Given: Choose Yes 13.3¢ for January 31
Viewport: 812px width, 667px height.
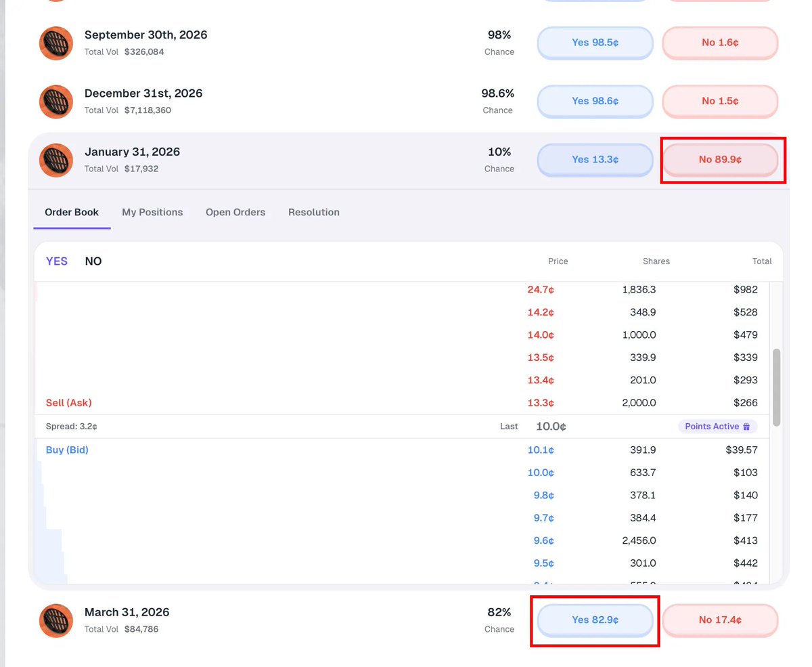Looking at the screenshot, I should [595, 160].
